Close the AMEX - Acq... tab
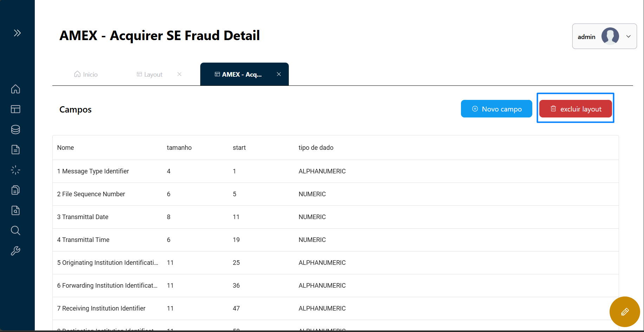The height and width of the screenshot is (332, 644). (x=279, y=74)
